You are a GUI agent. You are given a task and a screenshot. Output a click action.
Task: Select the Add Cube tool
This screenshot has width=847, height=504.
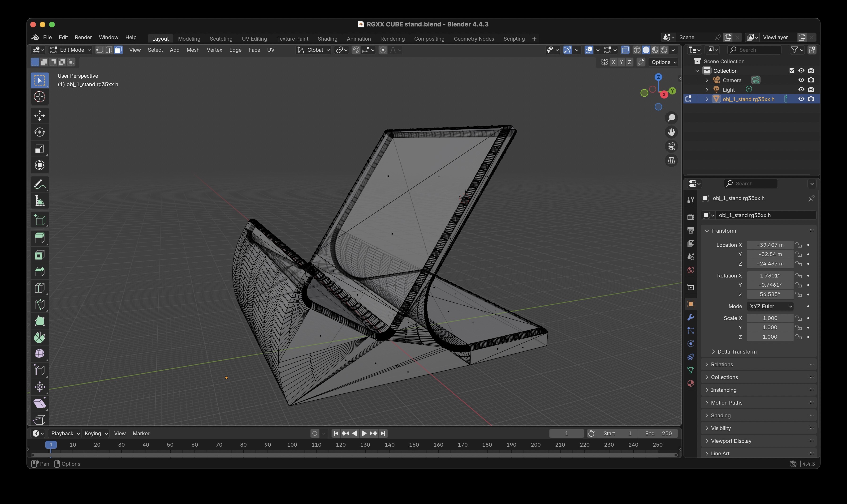(x=40, y=219)
